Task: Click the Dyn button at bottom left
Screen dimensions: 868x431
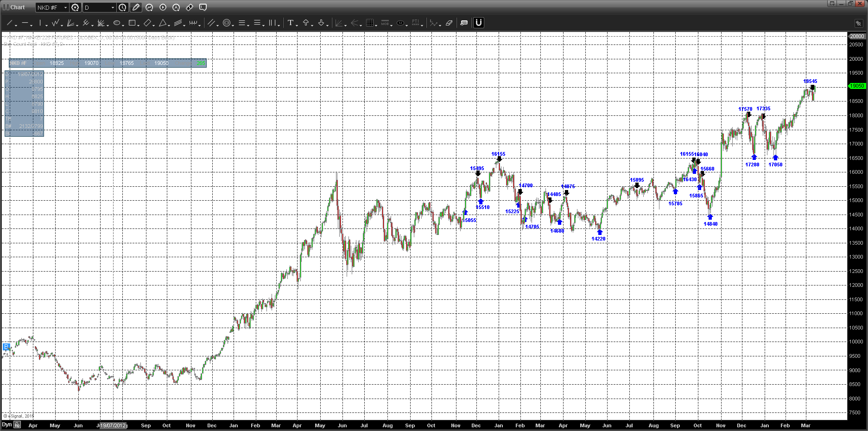Action: pyautogui.click(x=6, y=425)
